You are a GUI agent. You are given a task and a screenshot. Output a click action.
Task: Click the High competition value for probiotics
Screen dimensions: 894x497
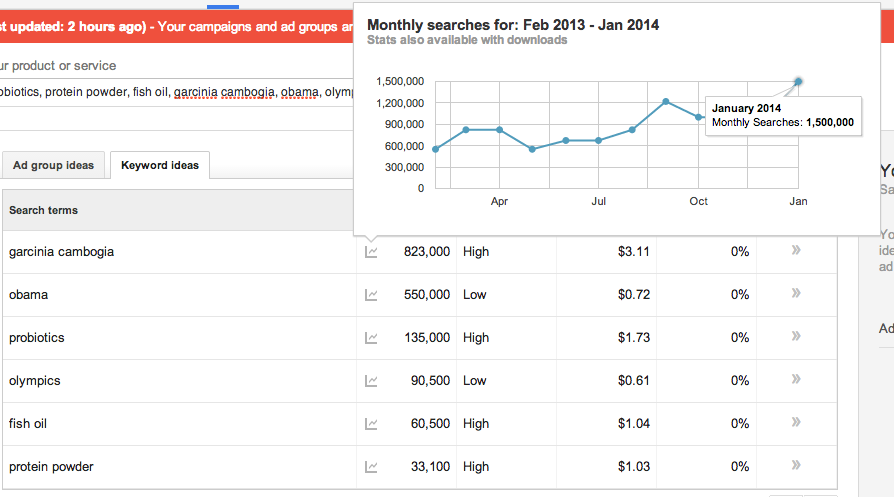coord(476,338)
